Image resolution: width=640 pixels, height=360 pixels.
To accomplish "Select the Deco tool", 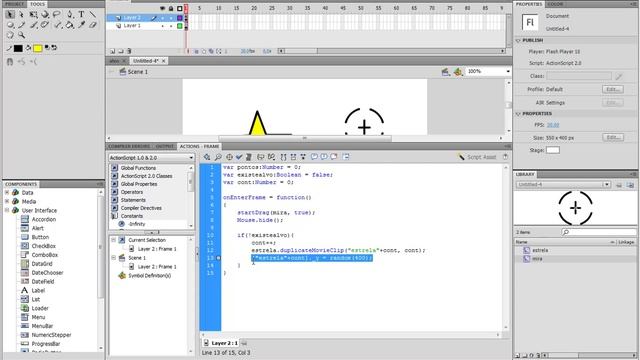I will tap(45, 25).
